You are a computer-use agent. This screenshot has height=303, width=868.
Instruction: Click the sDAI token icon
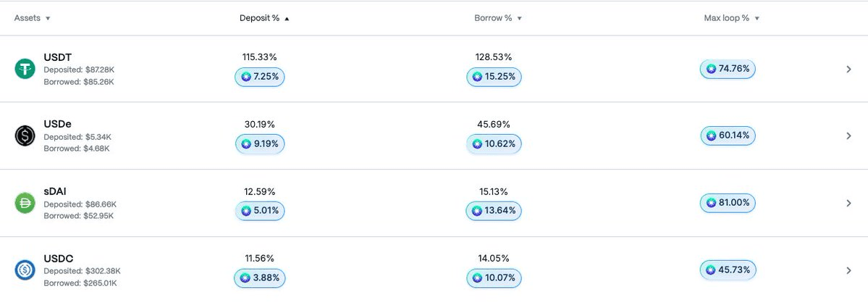(25, 204)
